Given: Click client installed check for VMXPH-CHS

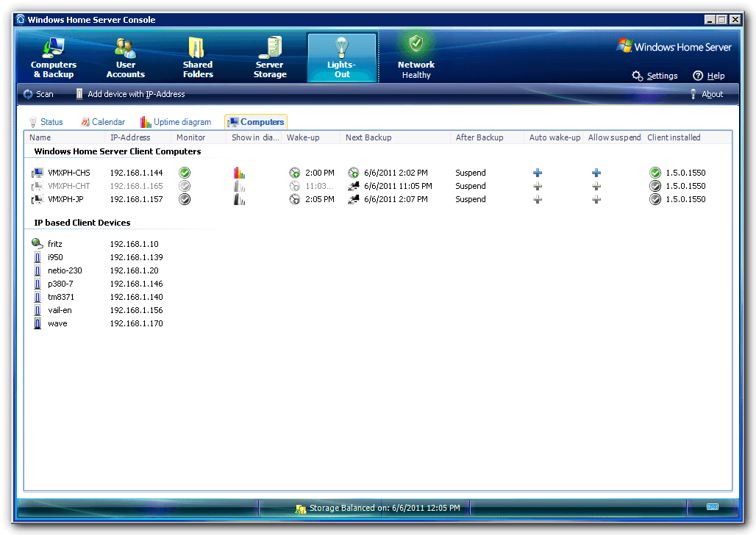Looking at the screenshot, I should [x=655, y=173].
